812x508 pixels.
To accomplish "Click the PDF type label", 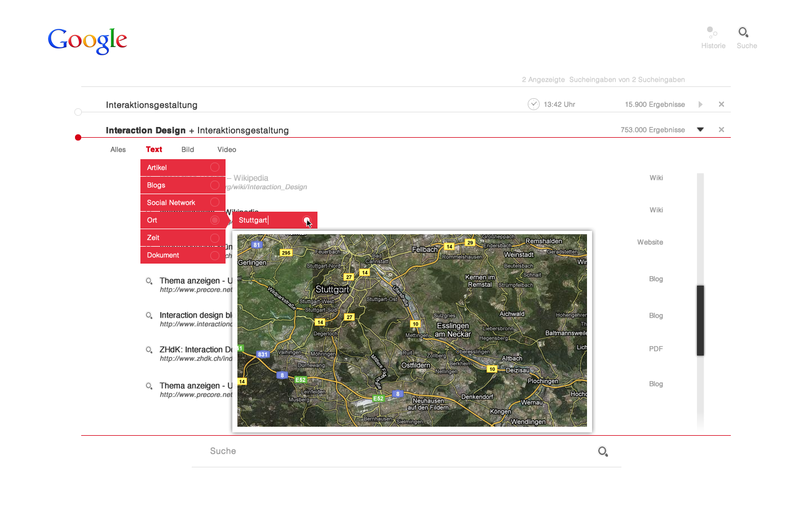I will tap(656, 349).
